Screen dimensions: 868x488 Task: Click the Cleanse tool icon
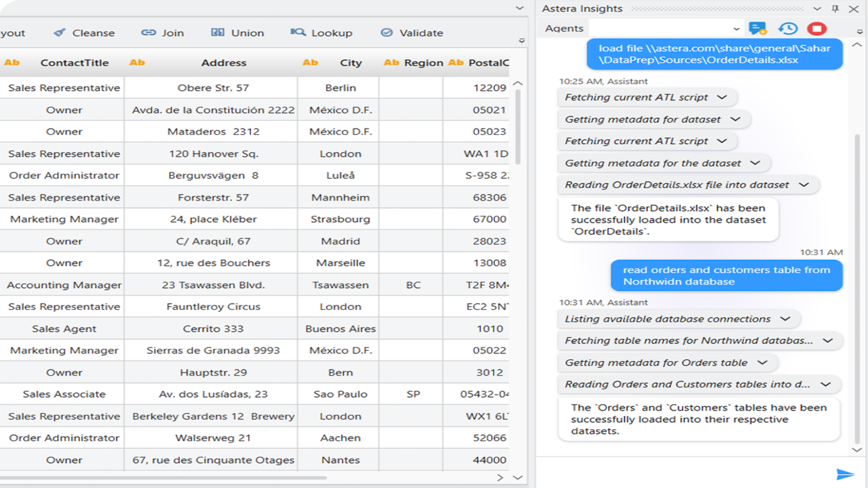59,33
